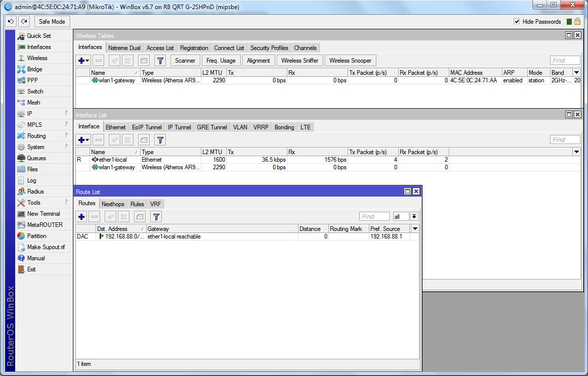Click the padlock icon in the top right corner
588x376 pixels.
coord(577,22)
